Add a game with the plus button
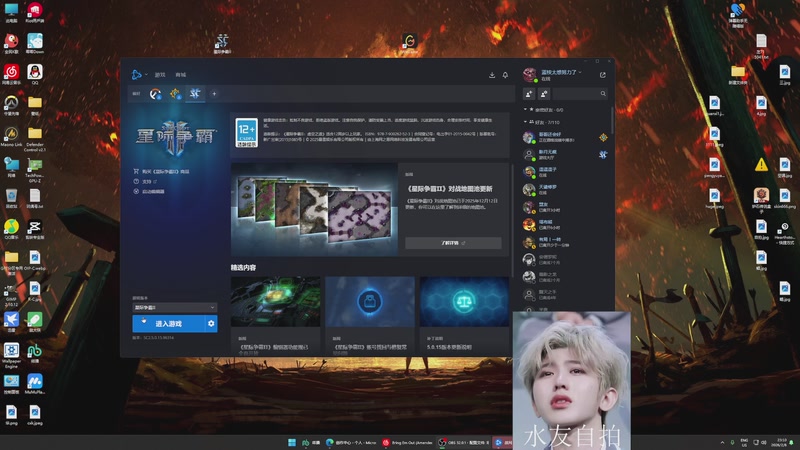Viewport: 800px width, 450px height. tap(214, 94)
